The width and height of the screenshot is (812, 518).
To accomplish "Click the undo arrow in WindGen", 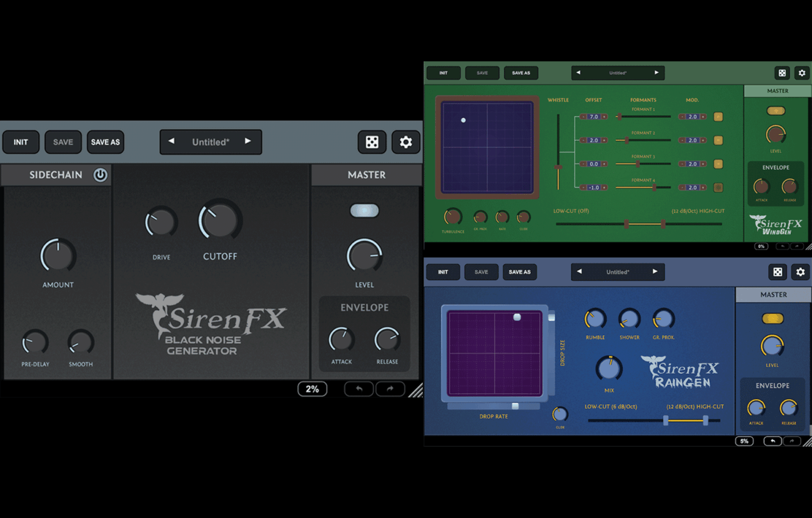I will (783, 247).
